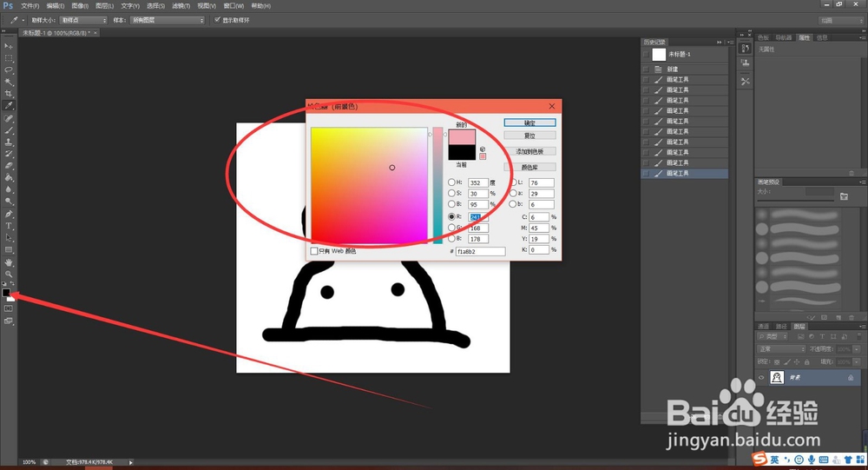This screenshot has height=470, width=868.
Task: Open the Image menu
Action: click(80, 6)
